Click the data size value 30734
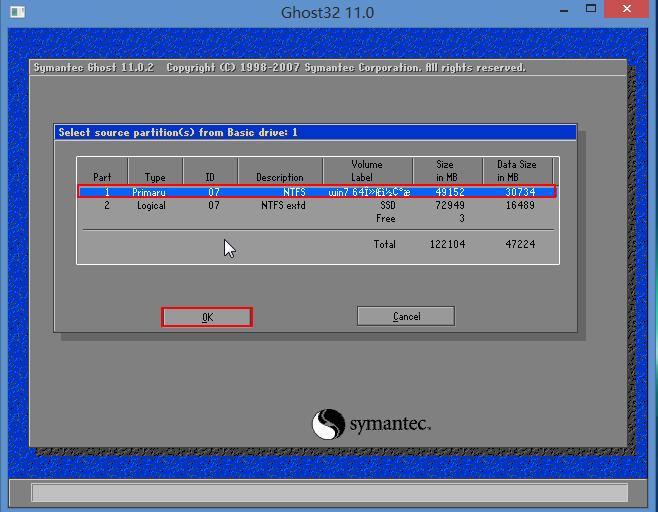The width and height of the screenshot is (658, 512). (x=520, y=192)
